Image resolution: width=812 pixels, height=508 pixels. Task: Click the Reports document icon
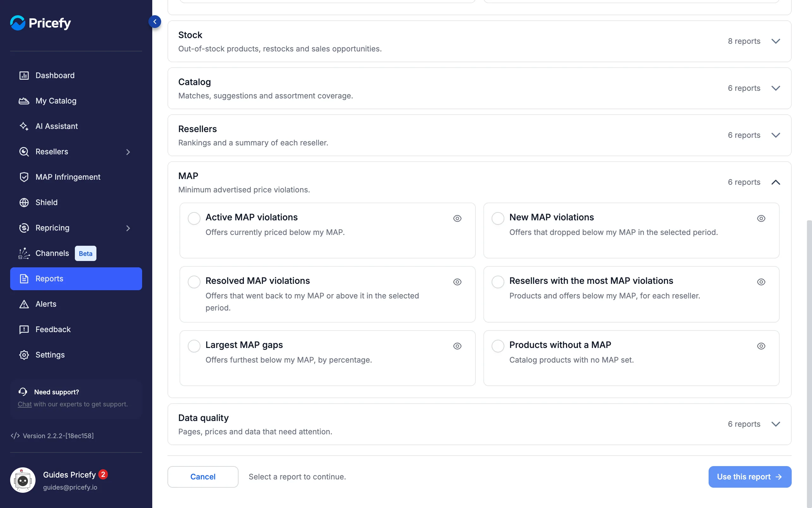coord(24,278)
